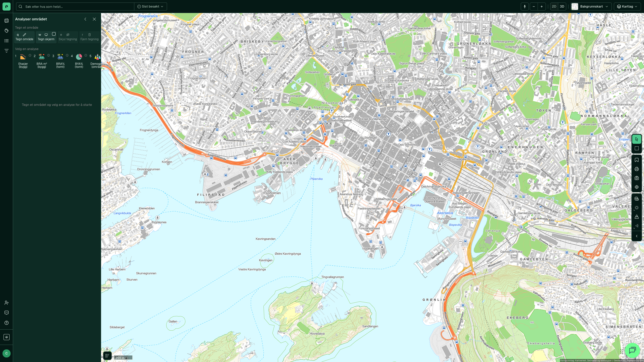Image resolution: width=644 pixels, height=362 pixels.
Task: Switch map to 2D view
Action: (554, 7)
